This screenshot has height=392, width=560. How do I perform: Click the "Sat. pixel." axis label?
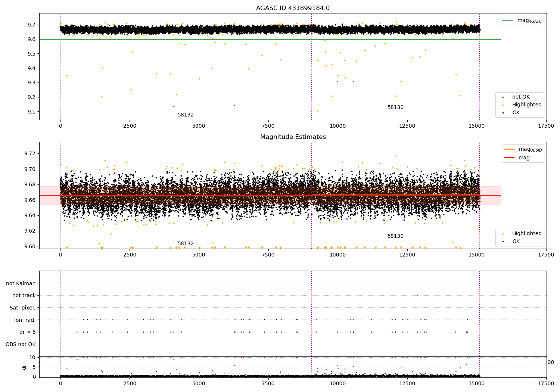click(23, 308)
